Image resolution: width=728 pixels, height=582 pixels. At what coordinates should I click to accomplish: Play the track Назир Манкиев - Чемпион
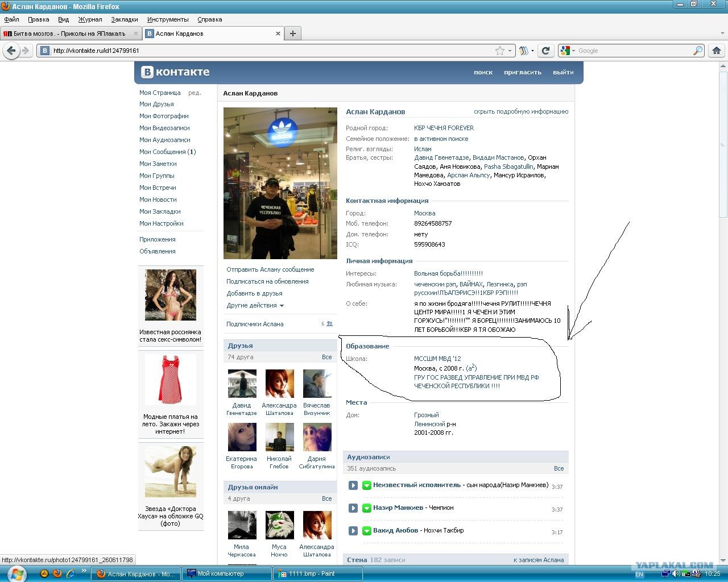pyautogui.click(x=353, y=508)
